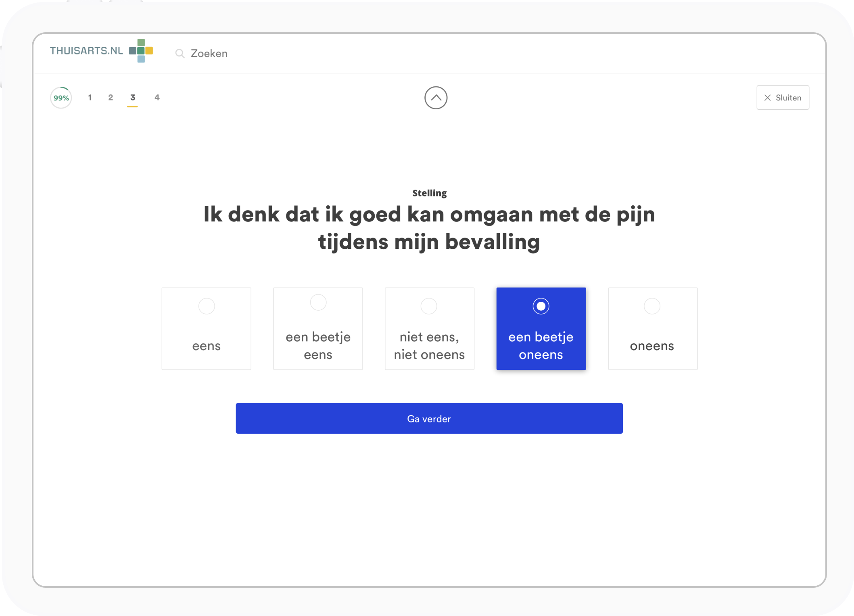Viewport: 854px width, 616px height.
Task: Click the X icon in Sluiten
Action: coord(767,98)
